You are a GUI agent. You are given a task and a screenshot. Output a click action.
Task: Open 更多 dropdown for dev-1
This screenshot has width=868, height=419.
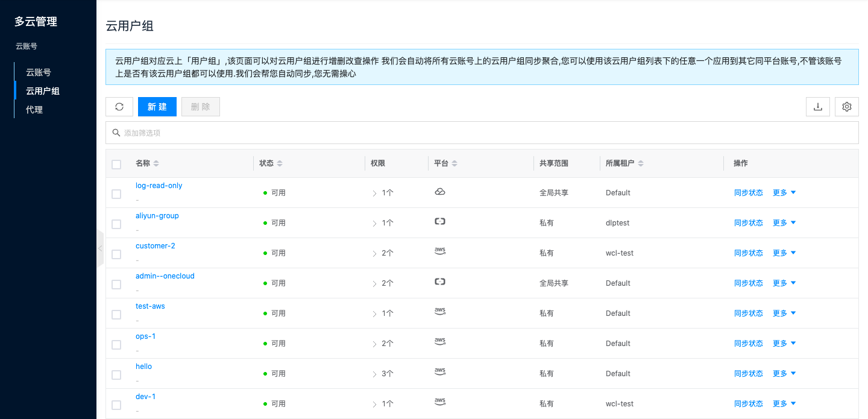pos(784,404)
